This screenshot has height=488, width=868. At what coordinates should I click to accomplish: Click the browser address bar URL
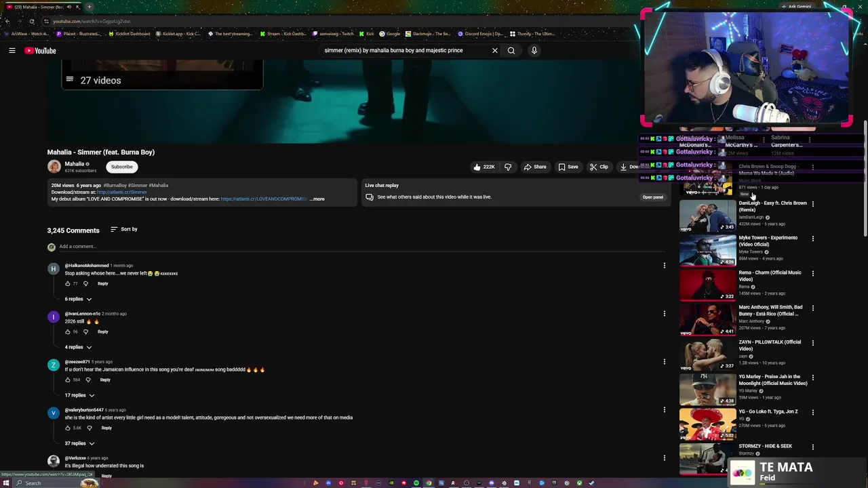tap(92, 21)
